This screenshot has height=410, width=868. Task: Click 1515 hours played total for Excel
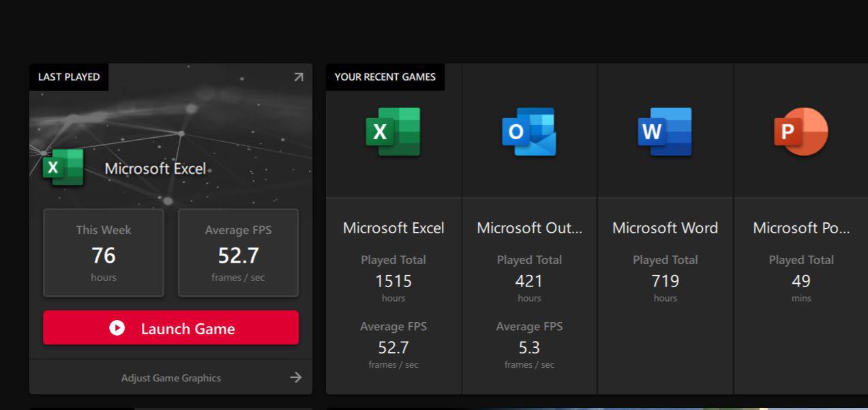(393, 281)
